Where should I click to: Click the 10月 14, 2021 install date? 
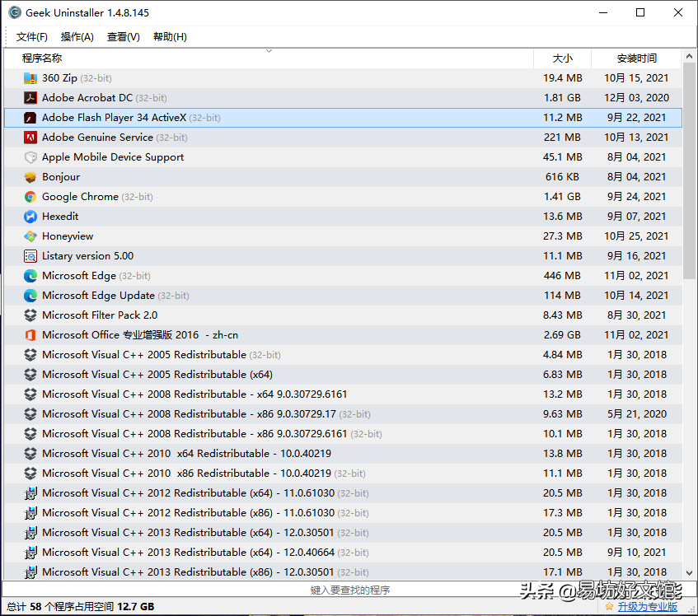tap(636, 296)
